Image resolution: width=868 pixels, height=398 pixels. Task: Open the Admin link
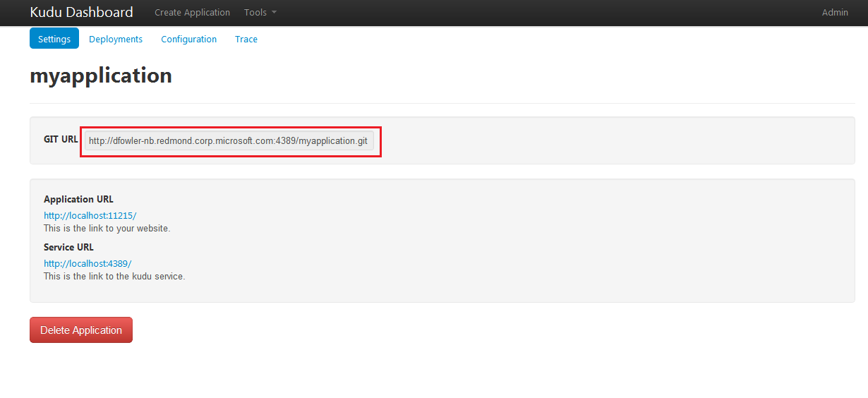pyautogui.click(x=835, y=13)
